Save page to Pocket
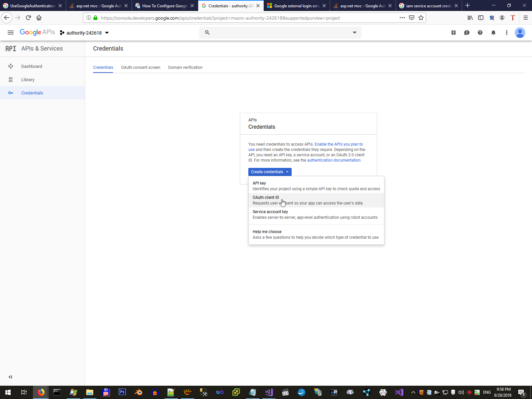 [412, 18]
